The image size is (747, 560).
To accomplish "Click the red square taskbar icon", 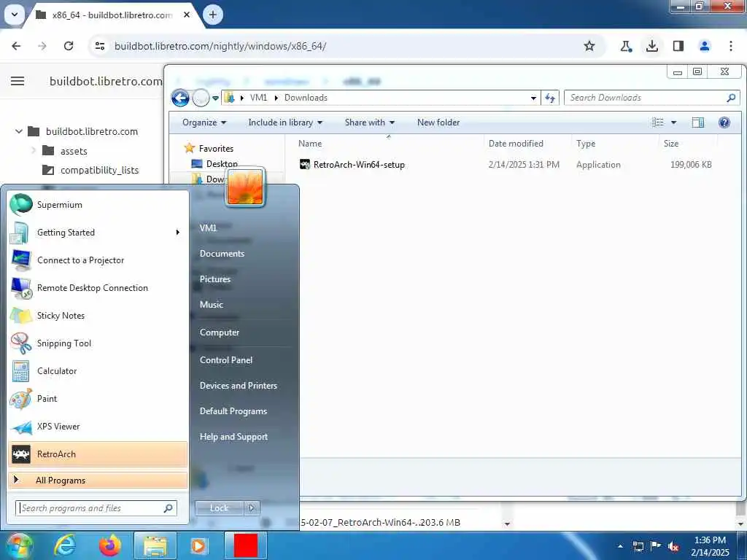I will tap(246, 546).
